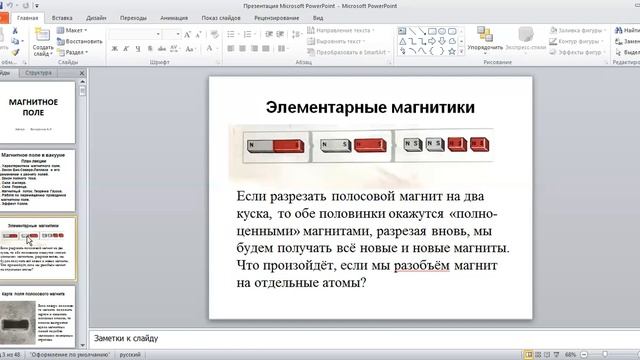Open the Рецензирование ribbon tab
Screen dimensions: 640x360
coord(277,18)
